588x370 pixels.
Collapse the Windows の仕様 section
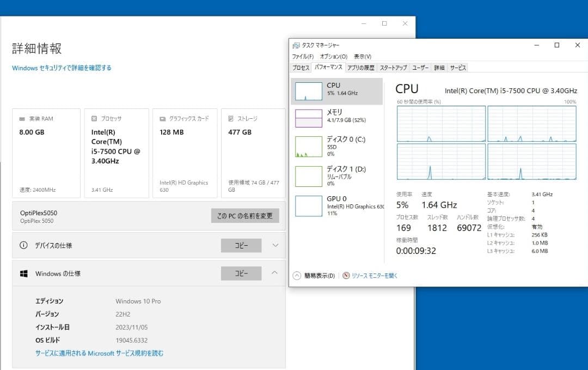275,273
